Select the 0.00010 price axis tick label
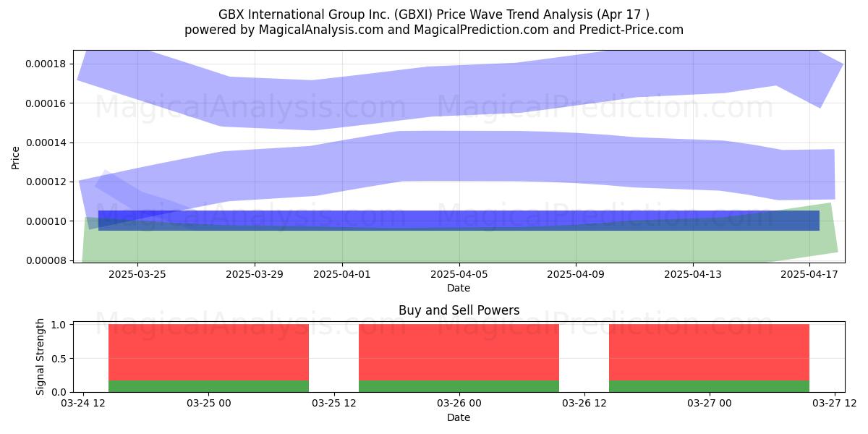This screenshot has height=434, width=868. pos(46,221)
